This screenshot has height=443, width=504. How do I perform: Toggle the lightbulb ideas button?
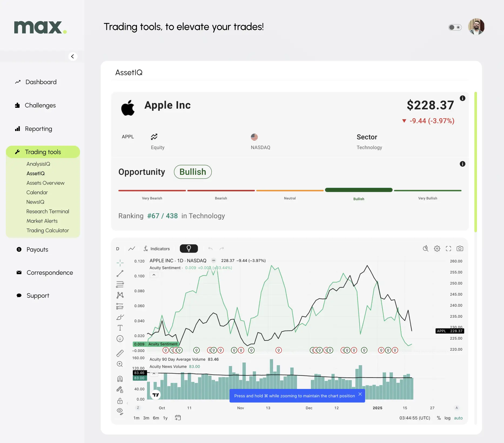click(189, 249)
